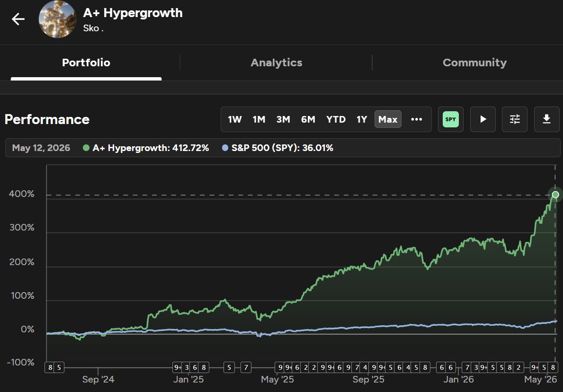Image resolution: width=563 pixels, height=392 pixels.
Task: Open chart settings sliders icon
Action: pyautogui.click(x=515, y=119)
